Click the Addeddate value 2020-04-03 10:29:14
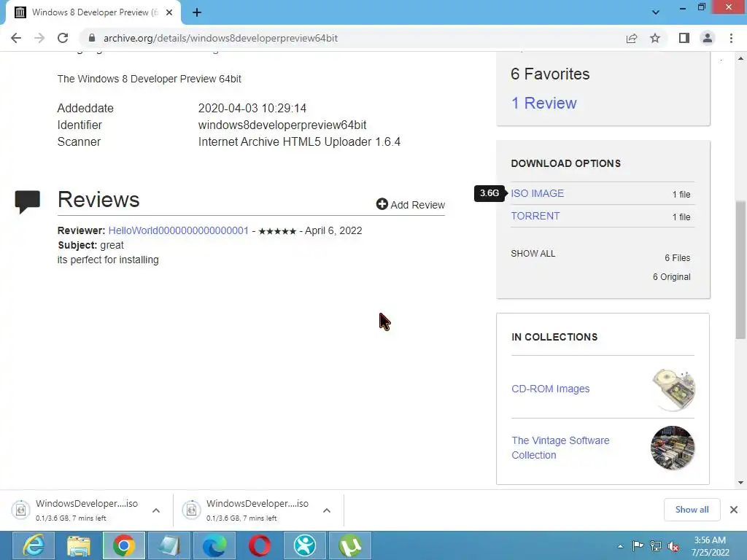This screenshot has height=560, width=747. tap(252, 108)
